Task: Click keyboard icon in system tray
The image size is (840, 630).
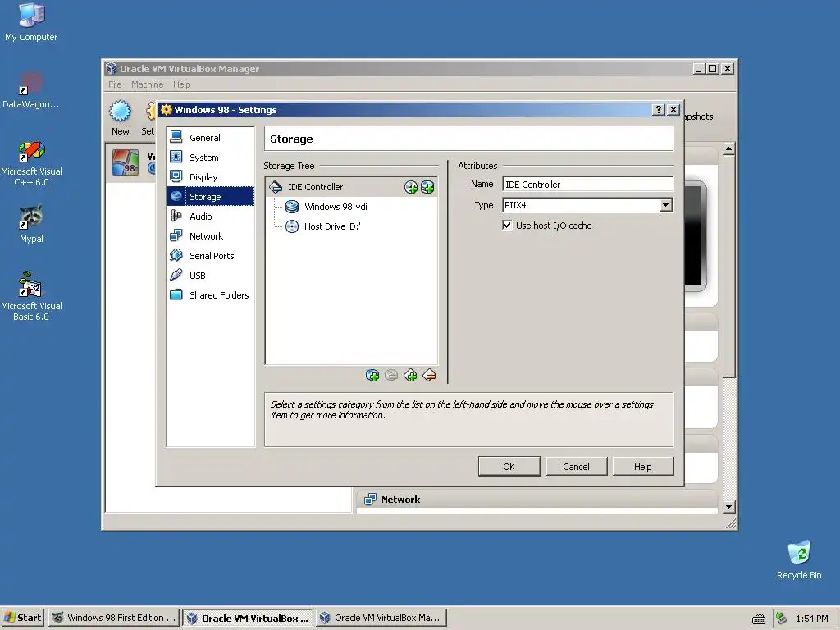Action: point(759,619)
